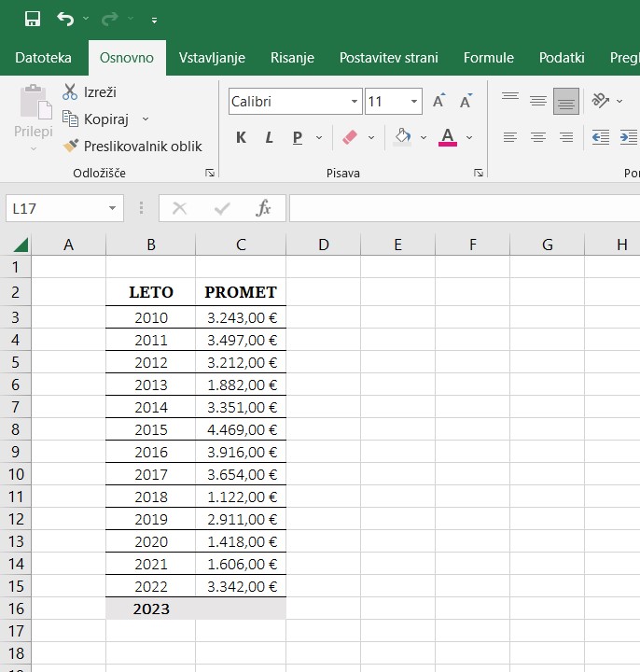Screen dimensions: 640x672
Task: Click the Save icon in quick access toolbar
Action: point(33,19)
